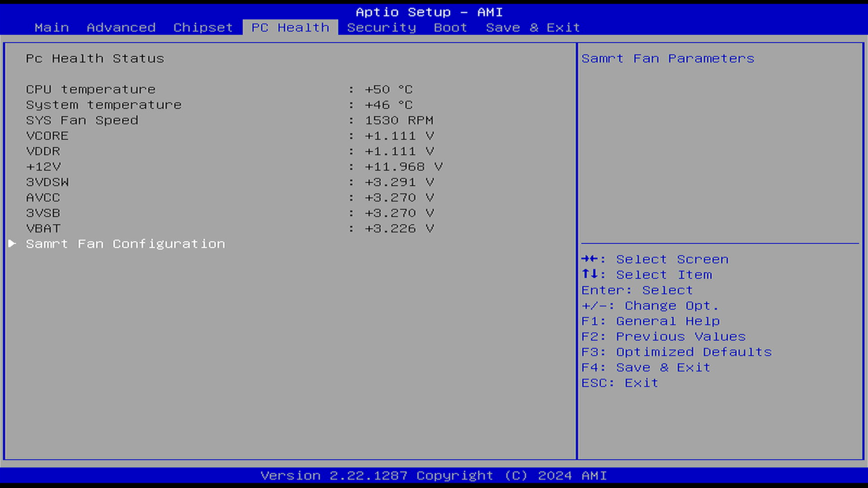The height and width of the screenshot is (488, 868).
Task: Click the left-right arrows Select Screen hint
Action: [x=655, y=259]
